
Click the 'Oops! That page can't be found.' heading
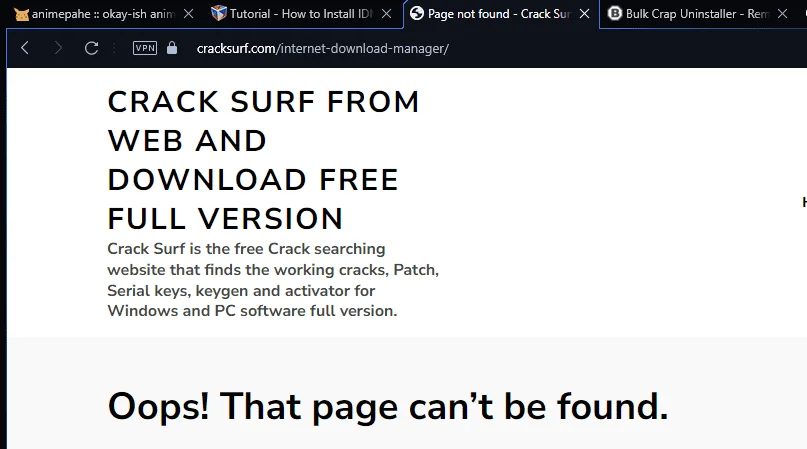point(388,406)
